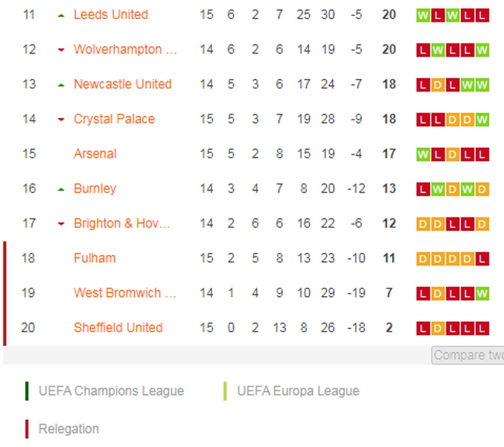Click the green up arrow beside Leeds United
504x447 pixels.
pos(61,16)
